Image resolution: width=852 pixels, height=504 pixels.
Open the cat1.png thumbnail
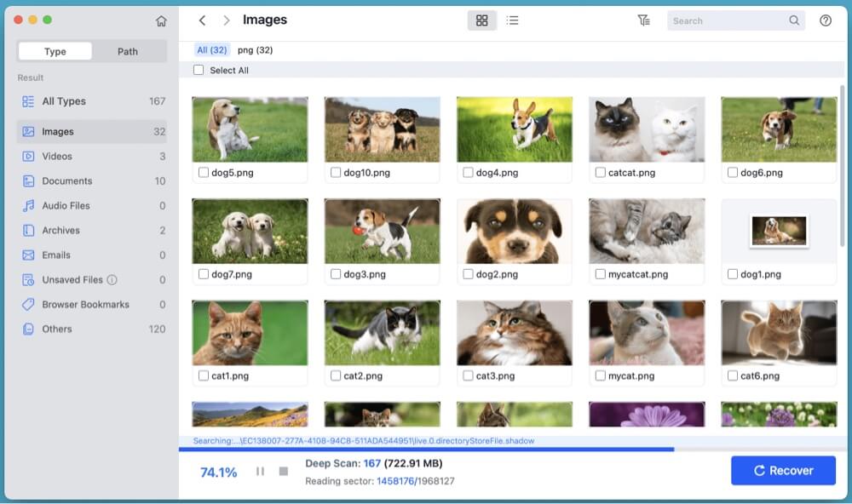(250, 333)
